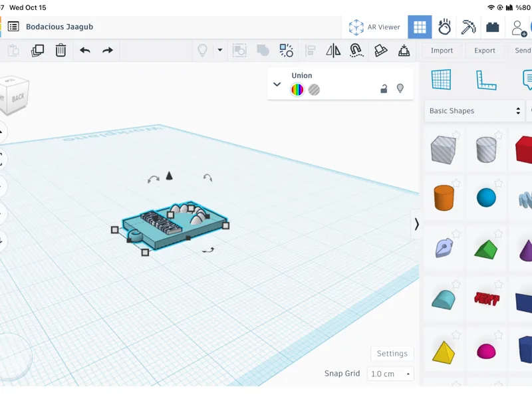
Task: Delete the selected object with trash icon
Action: click(61, 51)
